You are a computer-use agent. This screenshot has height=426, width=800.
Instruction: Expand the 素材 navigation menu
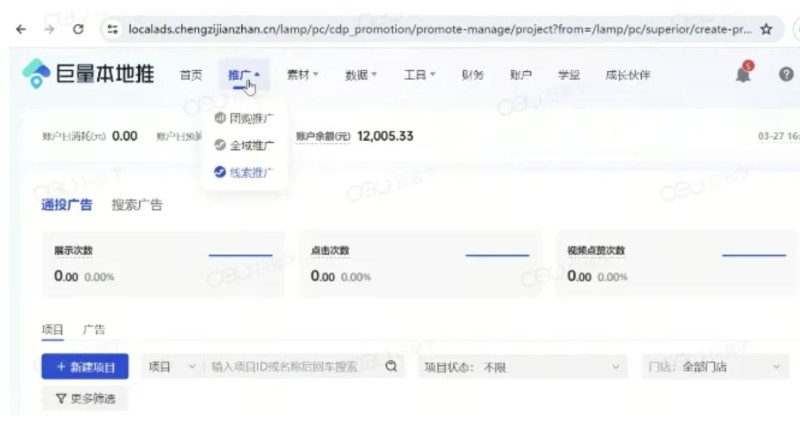point(303,74)
